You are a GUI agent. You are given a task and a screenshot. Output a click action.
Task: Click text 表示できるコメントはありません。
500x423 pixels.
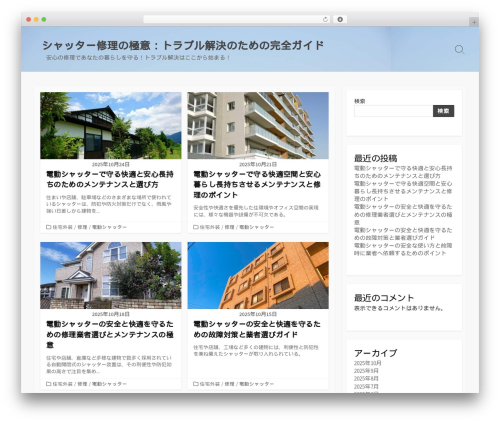click(x=399, y=308)
